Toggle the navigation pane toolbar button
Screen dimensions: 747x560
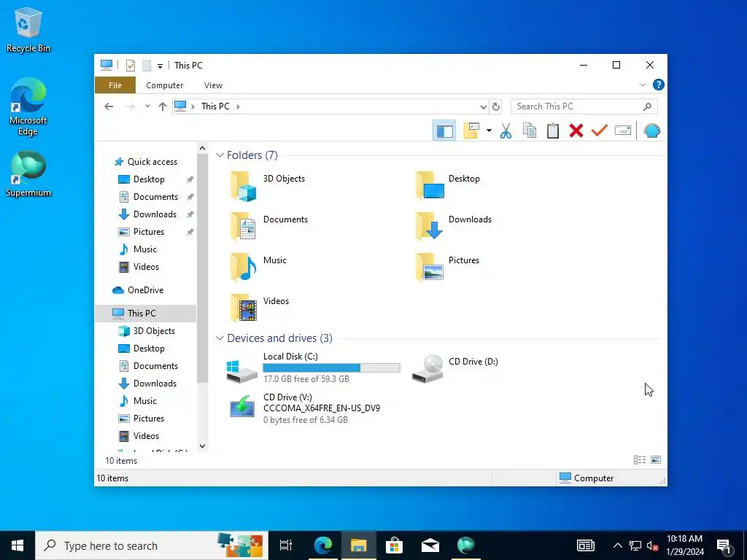point(444,131)
